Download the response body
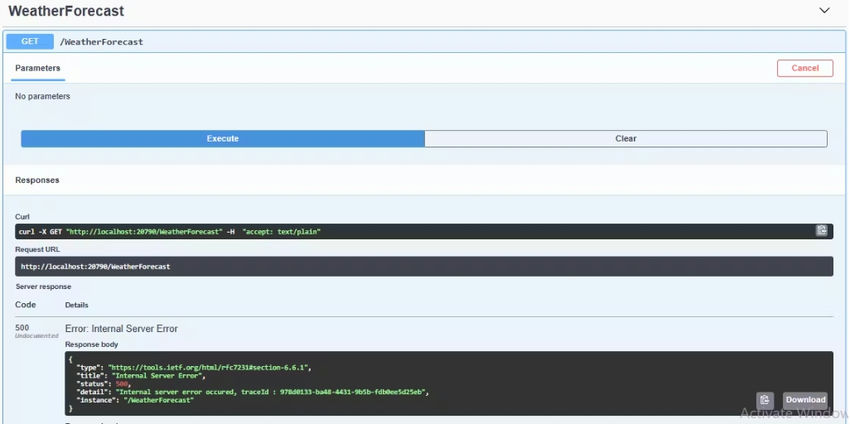Image resolution: width=850 pixels, height=424 pixels. pos(805,400)
